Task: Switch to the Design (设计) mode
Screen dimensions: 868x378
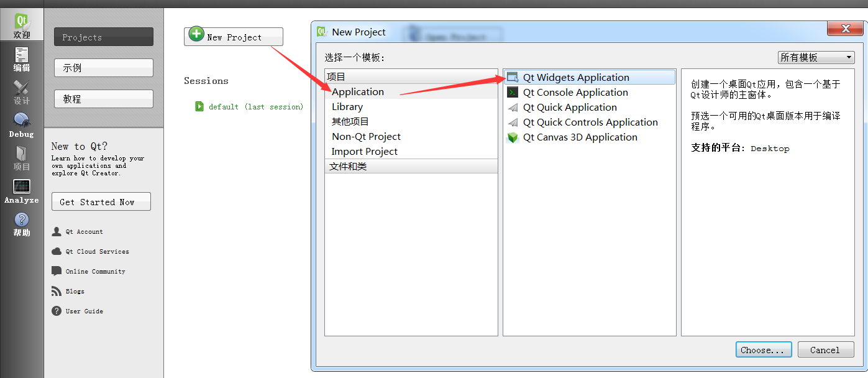Action: pyautogui.click(x=22, y=92)
